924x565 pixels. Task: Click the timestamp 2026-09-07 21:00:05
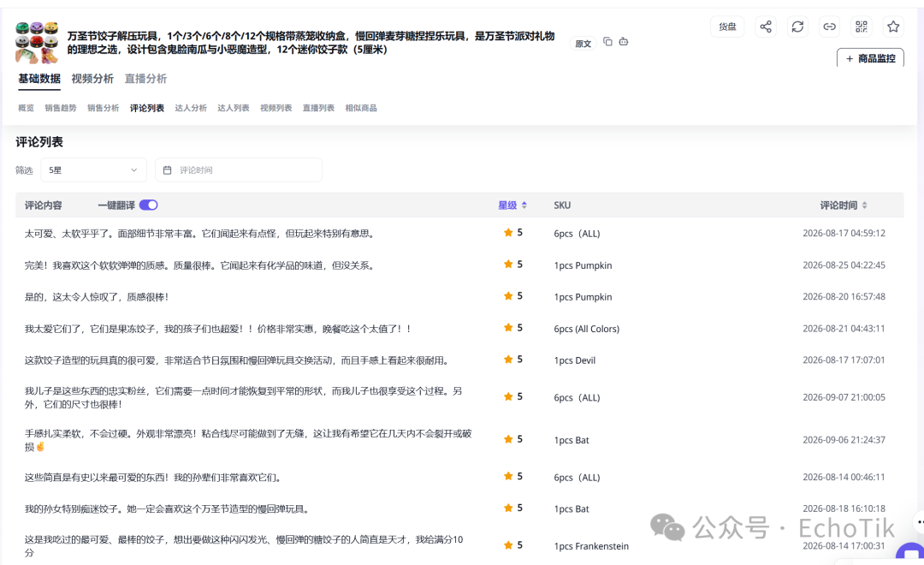pyautogui.click(x=844, y=397)
